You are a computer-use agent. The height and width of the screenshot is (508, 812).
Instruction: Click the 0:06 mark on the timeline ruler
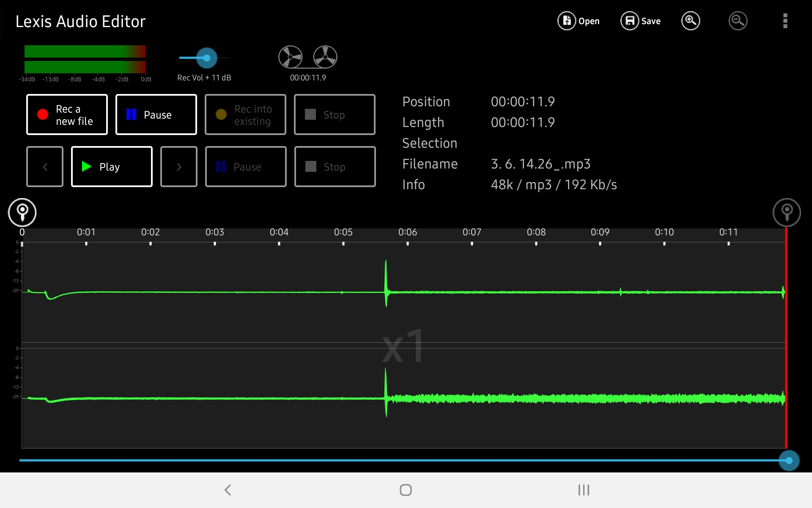click(x=408, y=233)
